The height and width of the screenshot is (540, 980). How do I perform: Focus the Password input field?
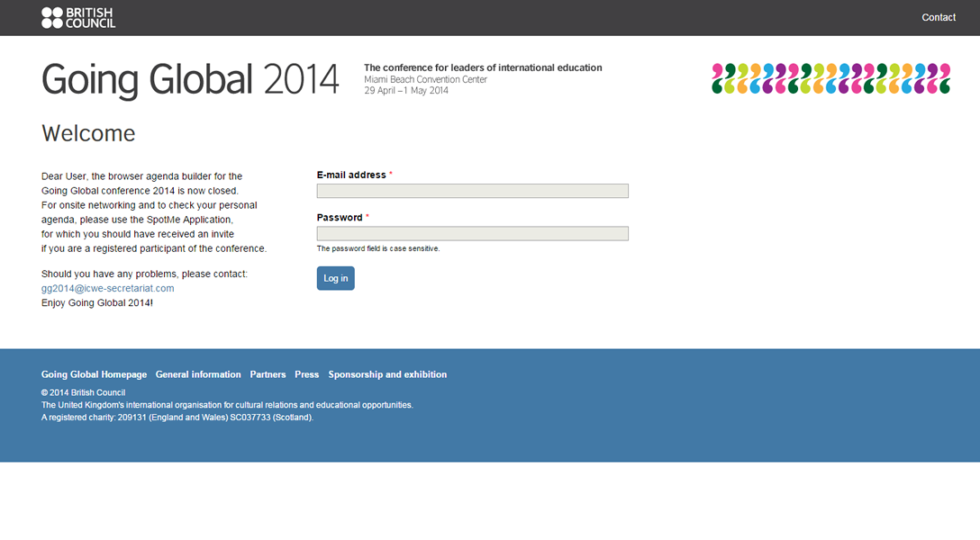point(473,233)
